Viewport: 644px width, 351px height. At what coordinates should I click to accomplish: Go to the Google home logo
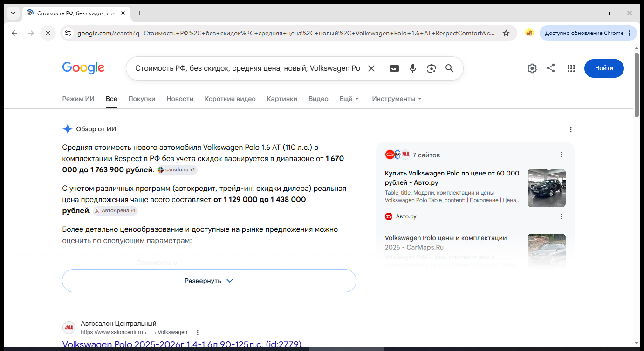click(83, 68)
